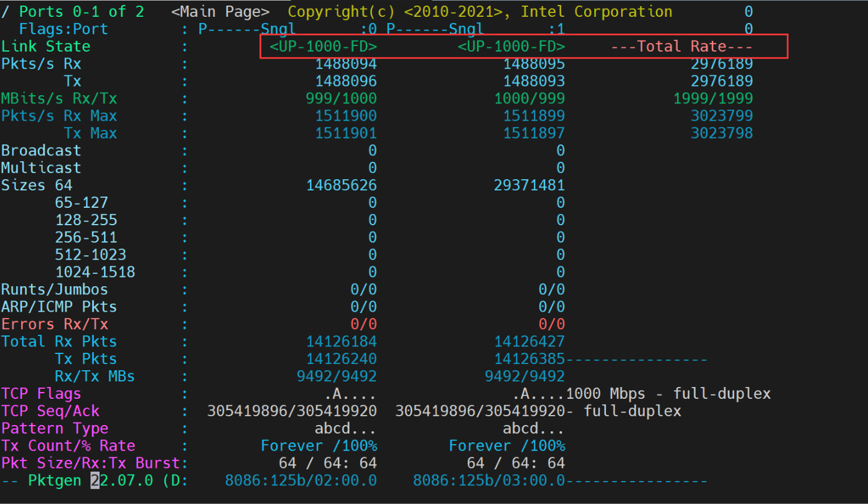
Task: Select the "256-511" size label
Action: tap(86, 238)
